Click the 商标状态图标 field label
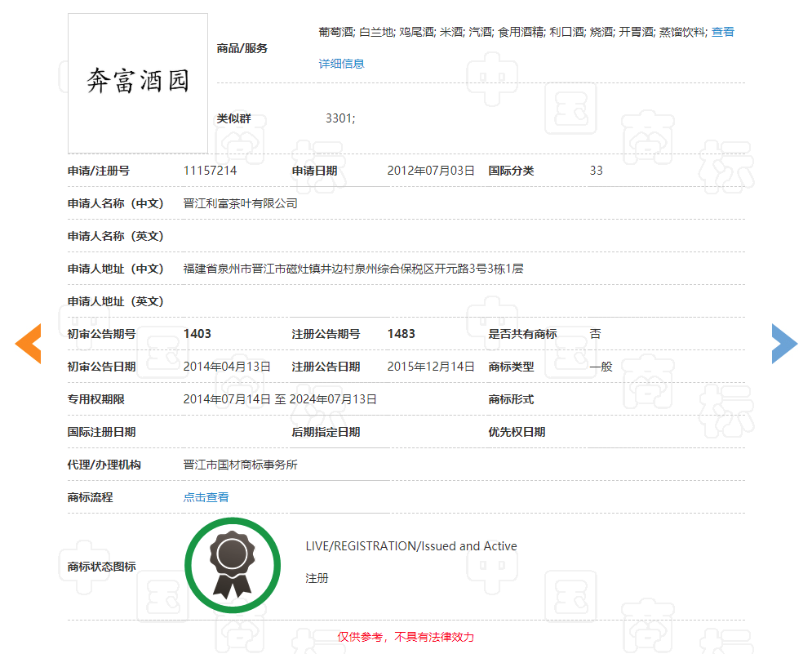The image size is (812, 654). (x=101, y=567)
